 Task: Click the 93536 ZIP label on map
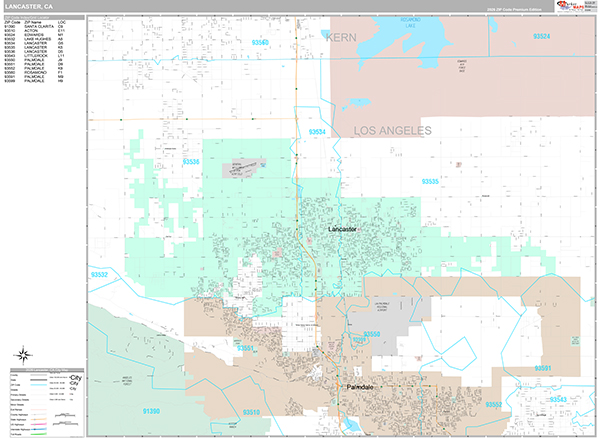[x=191, y=162]
